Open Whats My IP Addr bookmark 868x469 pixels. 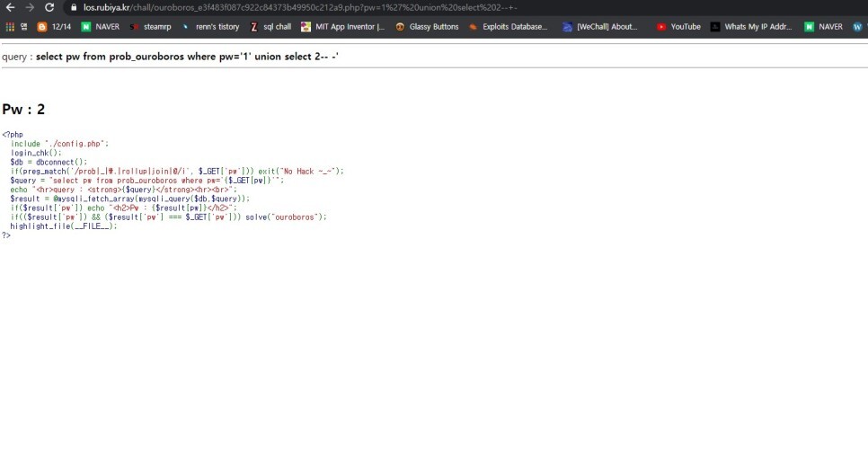point(751,27)
